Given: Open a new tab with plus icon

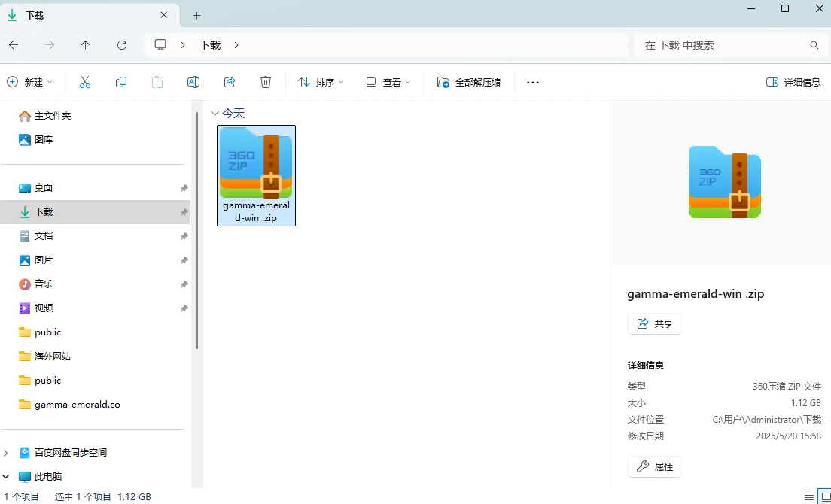Looking at the screenshot, I should coord(196,15).
